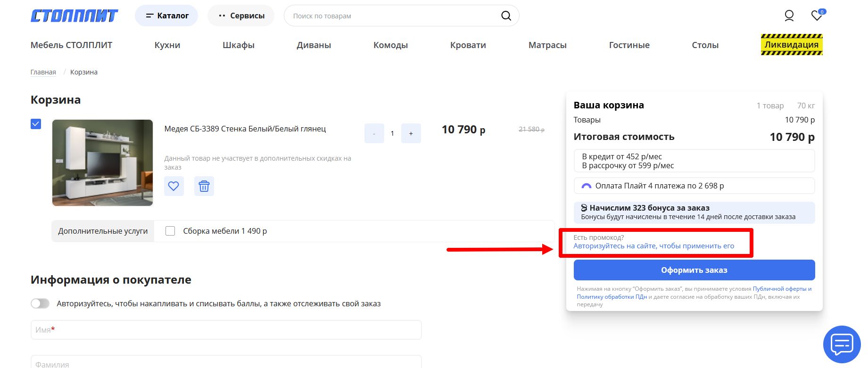Click the Имя input field
The width and height of the screenshot is (868, 368).
point(226,330)
